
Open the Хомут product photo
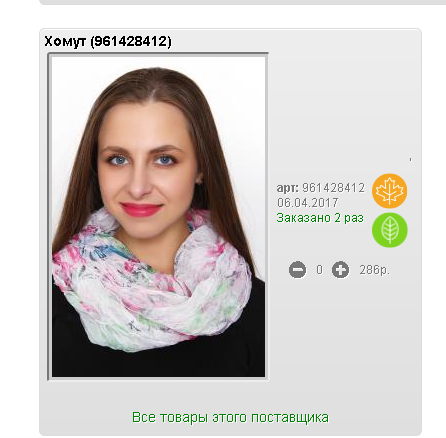coord(158,216)
